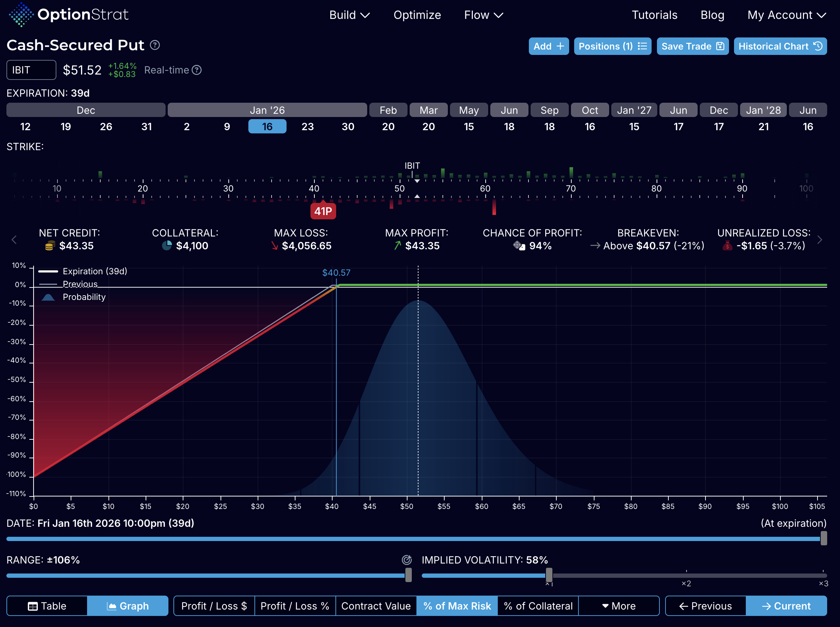Expand the More display options dropdown
This screenshot has width=840, height=627.
click(x=619, y=606)
